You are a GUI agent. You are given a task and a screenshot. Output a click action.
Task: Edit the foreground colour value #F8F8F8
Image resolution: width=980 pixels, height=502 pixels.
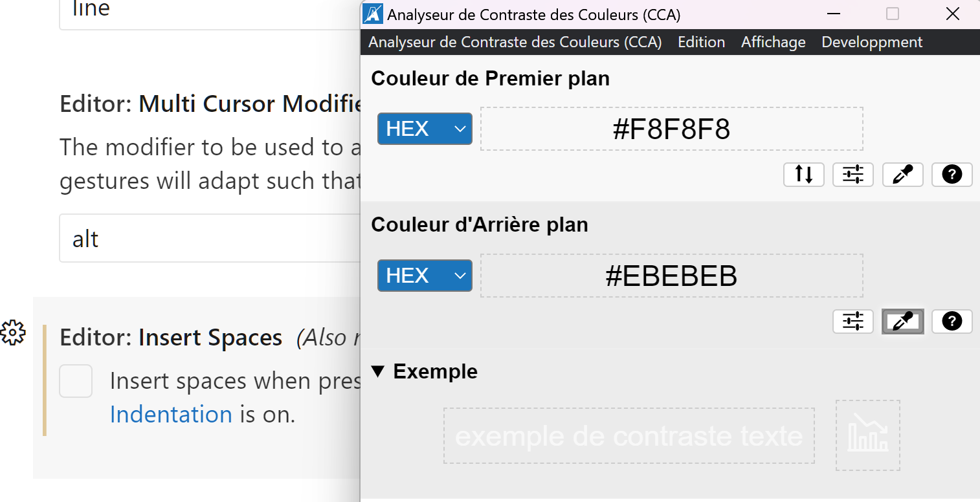(671, 128)
